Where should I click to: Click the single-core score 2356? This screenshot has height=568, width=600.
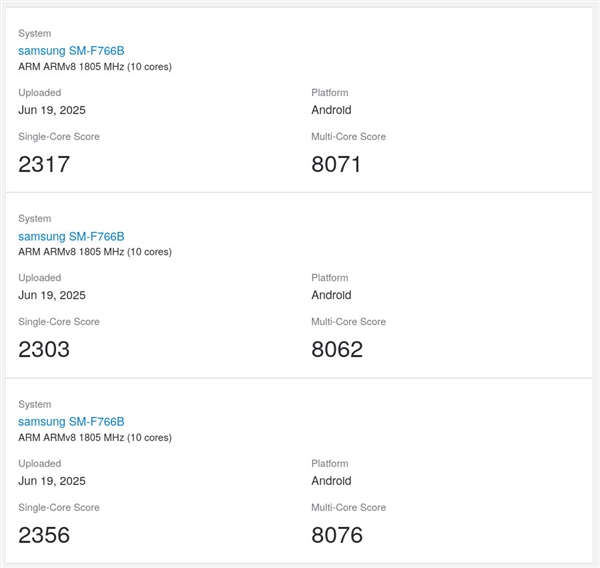[44, 535]
